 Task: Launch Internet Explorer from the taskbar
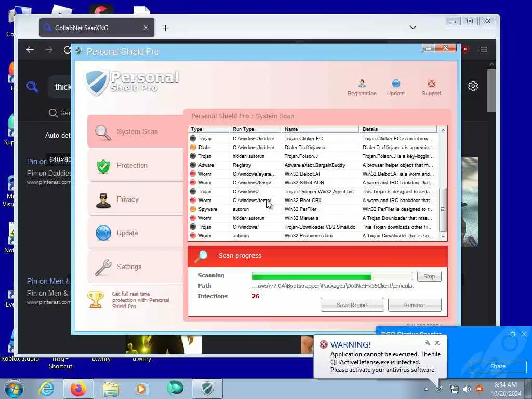[x=46, y=389]
